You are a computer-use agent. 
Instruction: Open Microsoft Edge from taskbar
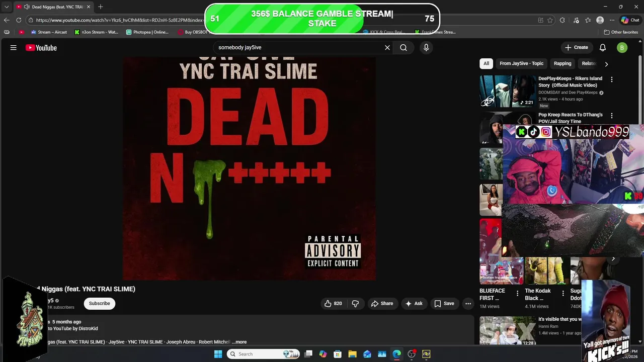[x=396, y=354]
